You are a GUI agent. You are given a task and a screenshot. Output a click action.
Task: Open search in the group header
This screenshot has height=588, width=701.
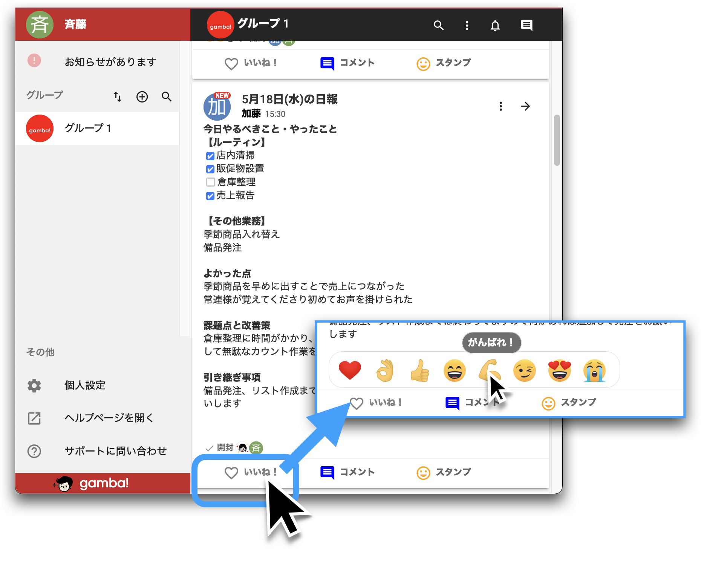click(x=438, y=25)
